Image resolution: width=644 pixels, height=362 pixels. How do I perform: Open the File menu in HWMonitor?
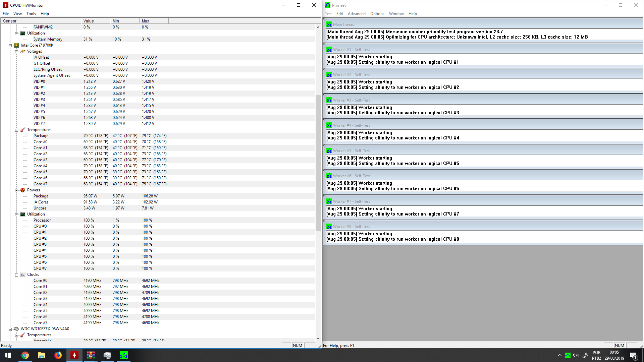pyautogui.click(x=6, y=14)
